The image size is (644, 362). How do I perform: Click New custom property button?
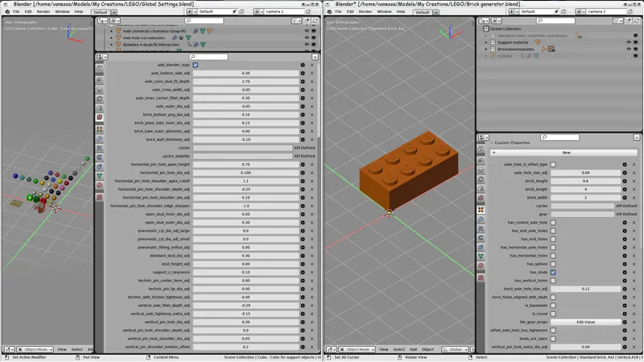pyautogui.click(x=563, y=153)
